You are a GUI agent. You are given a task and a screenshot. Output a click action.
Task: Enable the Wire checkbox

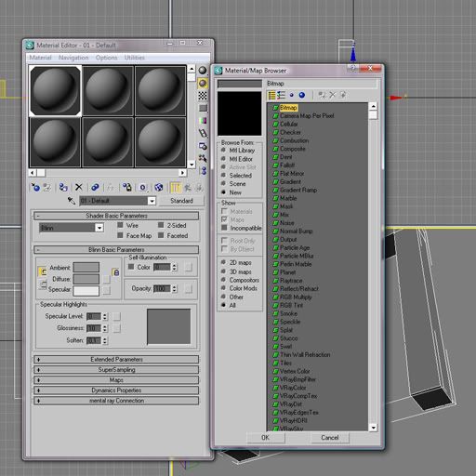point(120,225)
